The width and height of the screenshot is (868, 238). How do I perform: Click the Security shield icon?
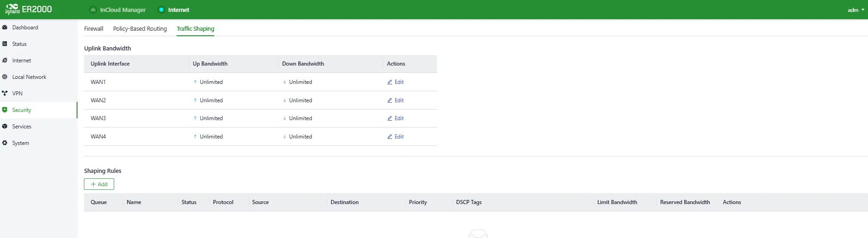pyautogui.click(x=5, y=110)
